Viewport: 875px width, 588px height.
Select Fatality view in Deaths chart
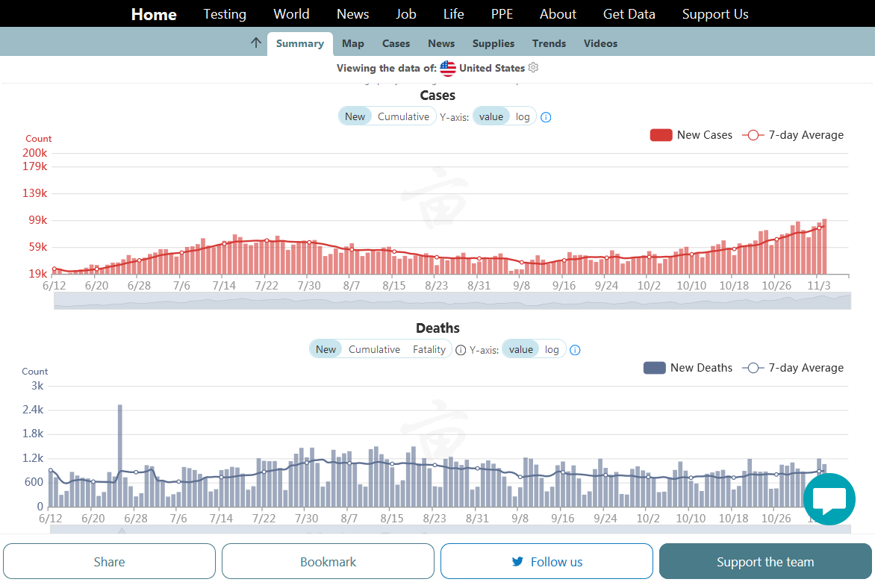pyautogui.click(x=429, y=349)
